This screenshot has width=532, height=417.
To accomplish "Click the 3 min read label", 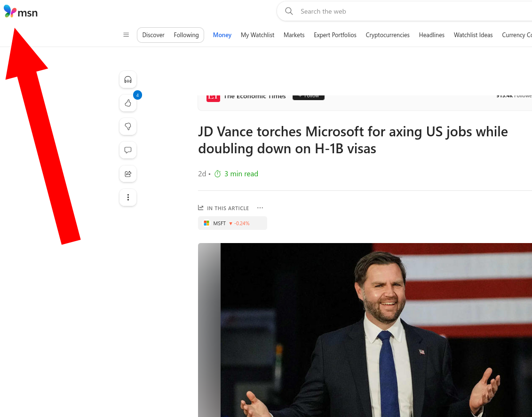I will pos(241,174).
